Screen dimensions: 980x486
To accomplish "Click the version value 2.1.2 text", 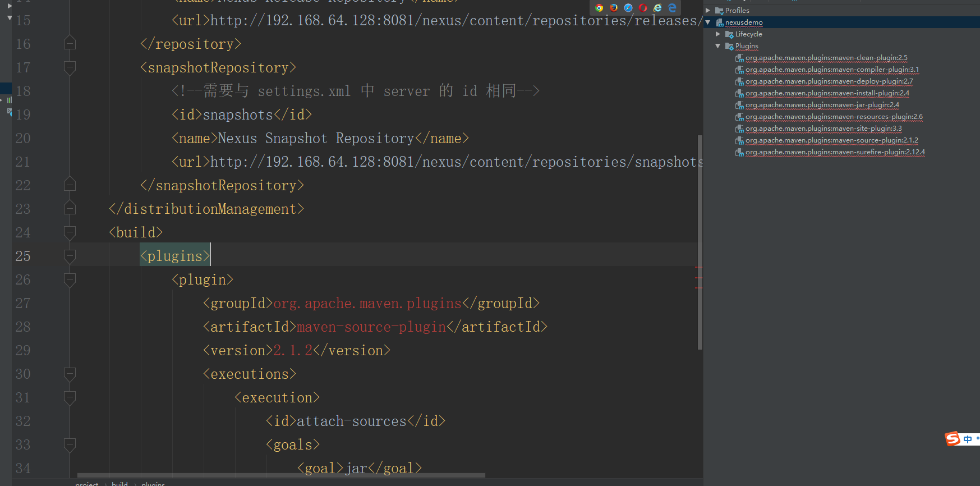I will click(293, 350).
